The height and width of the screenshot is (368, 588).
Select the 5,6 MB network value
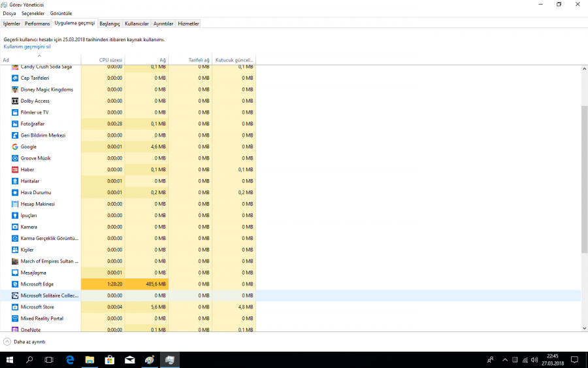click(x=158, y=307)
